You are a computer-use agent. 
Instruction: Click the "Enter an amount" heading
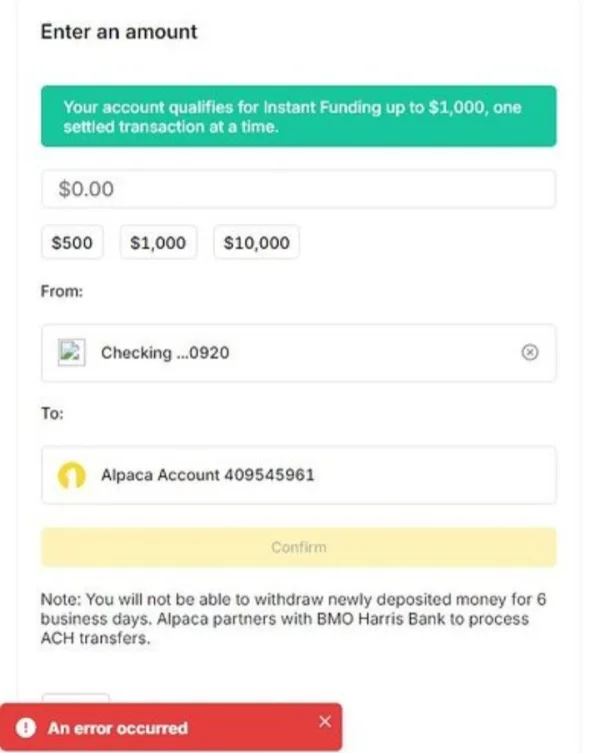pyautogui.click(x=119, y=31)
